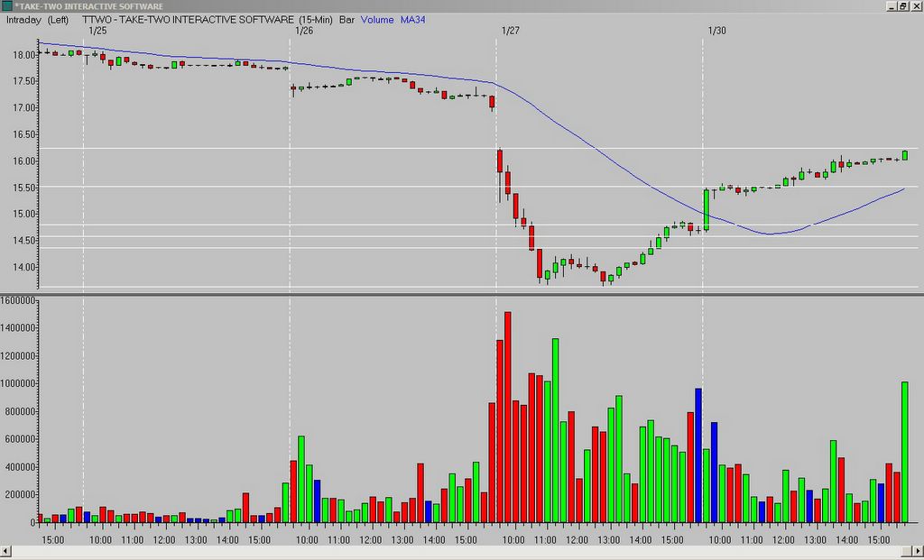The width and height of the screenshot is (924, 560).
Task: Click the 17.50 price axis label
Action: [24, 81]
